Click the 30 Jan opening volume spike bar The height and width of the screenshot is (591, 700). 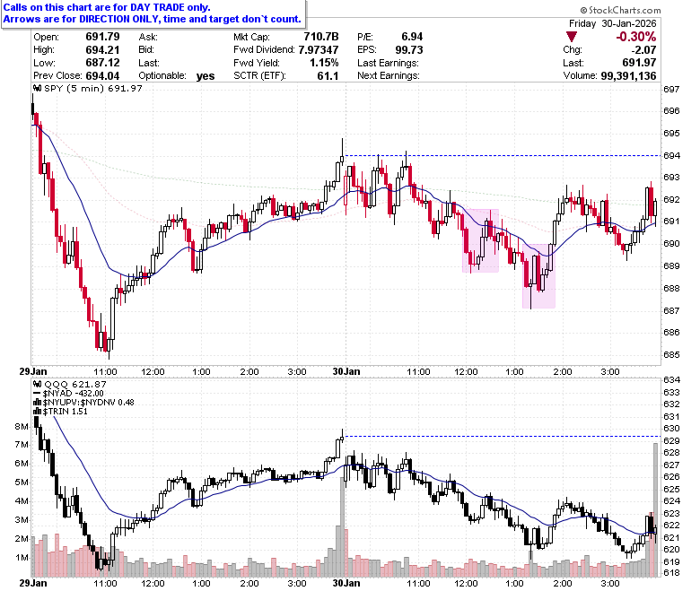coord(342,527)
